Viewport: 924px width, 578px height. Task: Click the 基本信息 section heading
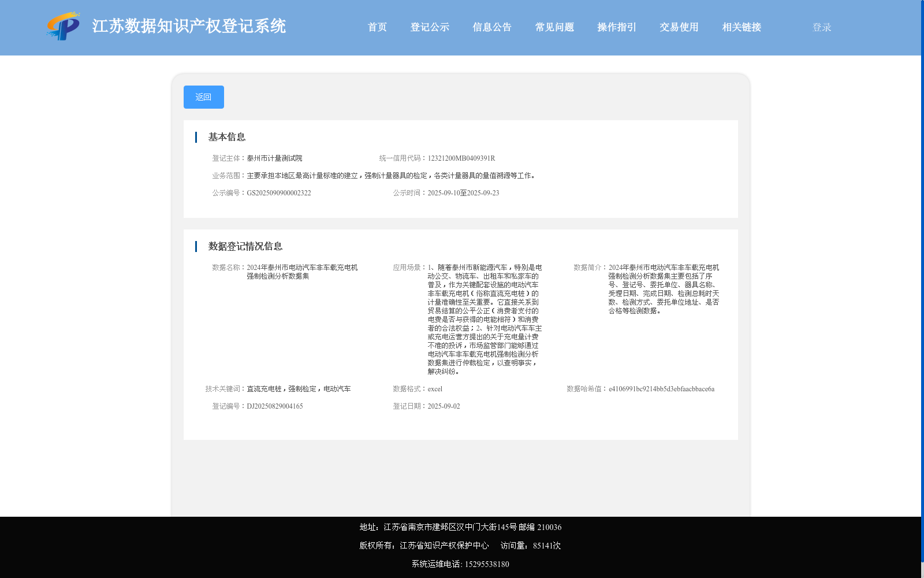227,137
